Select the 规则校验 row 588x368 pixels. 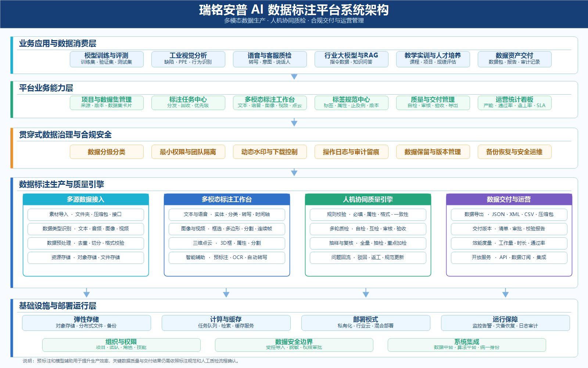(368, 215)
